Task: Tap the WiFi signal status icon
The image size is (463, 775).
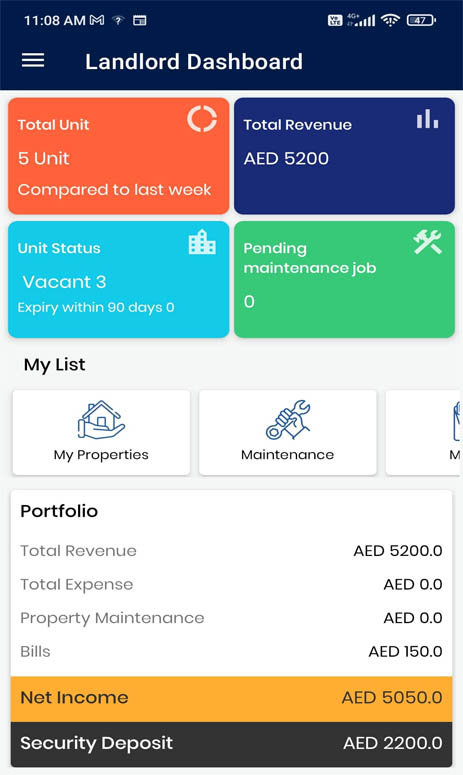Action: pos(390,20)
